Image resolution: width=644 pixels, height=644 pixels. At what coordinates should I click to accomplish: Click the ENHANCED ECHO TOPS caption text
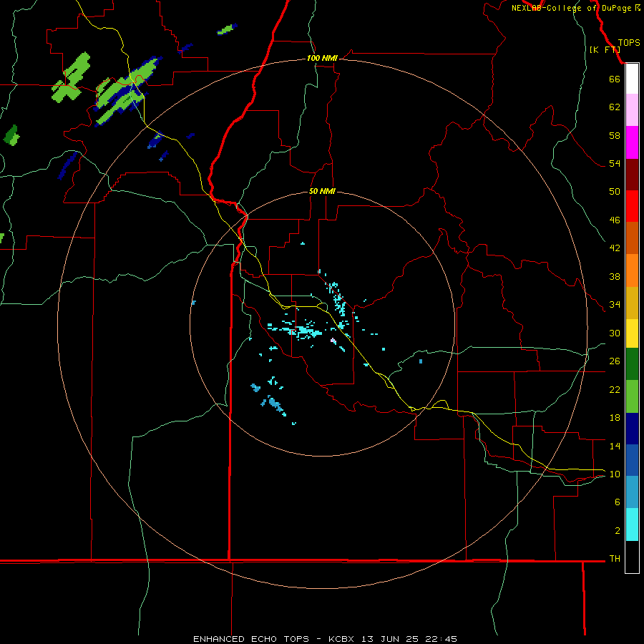coord(251,639)
